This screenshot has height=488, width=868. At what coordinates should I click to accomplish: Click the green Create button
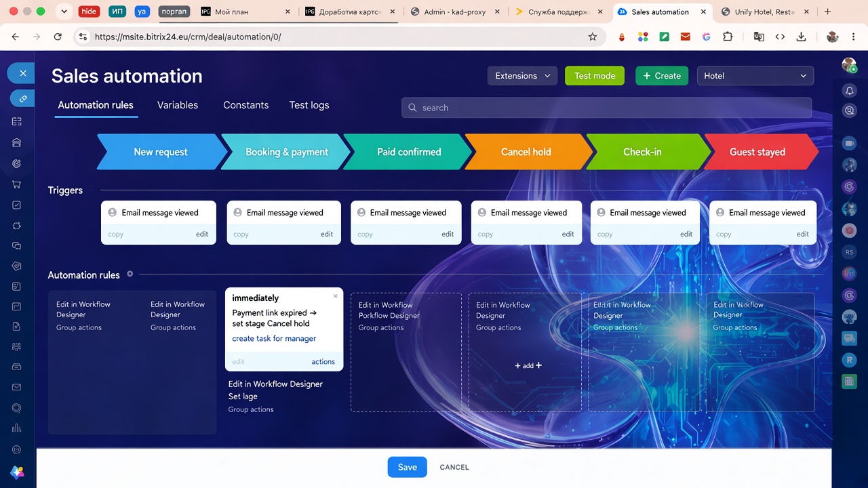click(x=662, y=76)
